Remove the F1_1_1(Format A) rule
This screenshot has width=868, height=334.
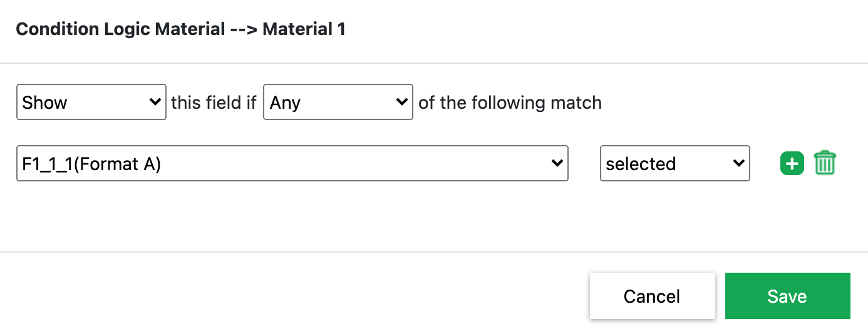tap(825, 164)
